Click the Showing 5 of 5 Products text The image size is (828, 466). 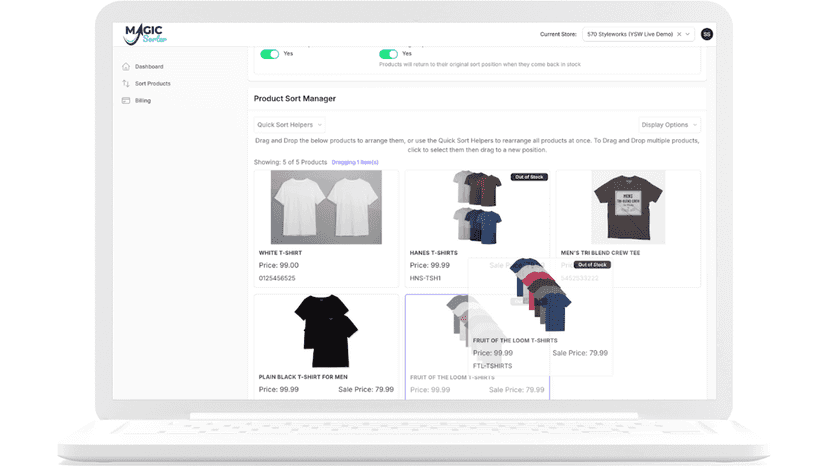pyautogui.click(x=290, y=162)
